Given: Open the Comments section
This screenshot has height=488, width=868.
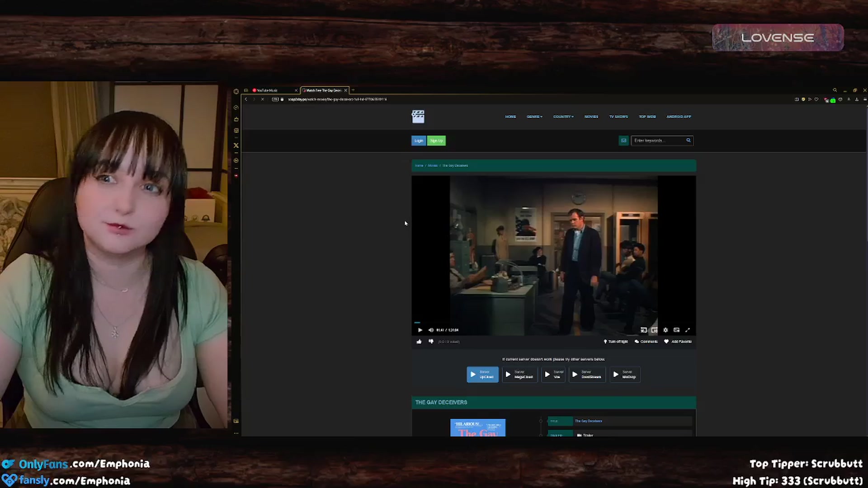Looking at the screenshot, I should [x=646, y=342].
